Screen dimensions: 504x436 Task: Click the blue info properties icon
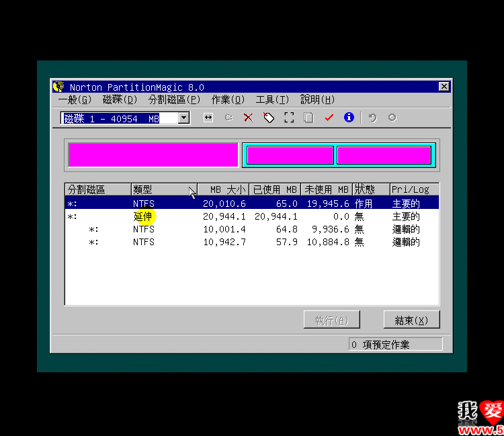coord(349,118)
